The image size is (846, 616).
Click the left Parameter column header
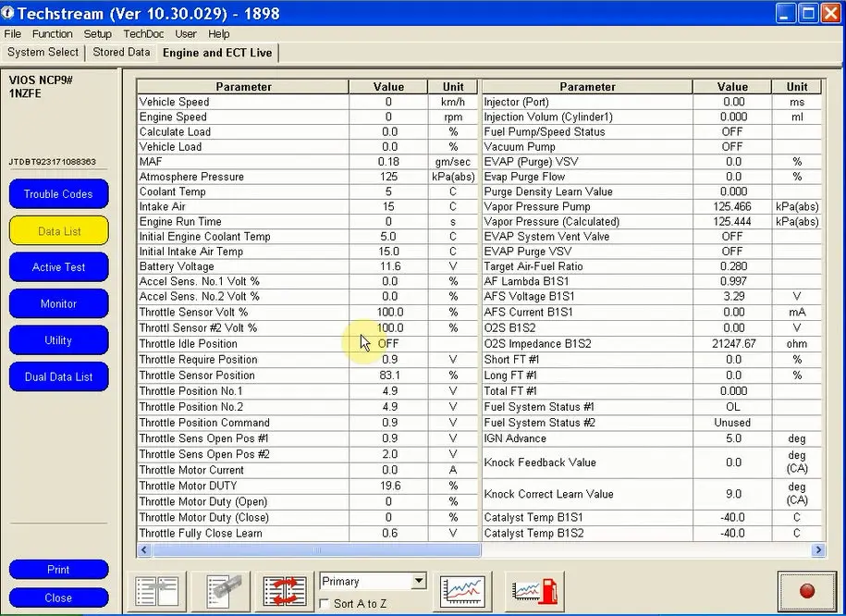[x=243, y=87]
